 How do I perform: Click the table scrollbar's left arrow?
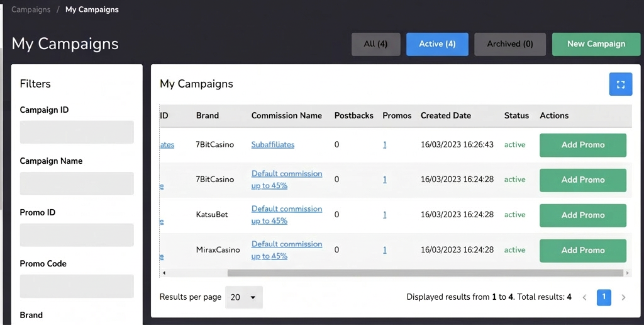(164, 273)
